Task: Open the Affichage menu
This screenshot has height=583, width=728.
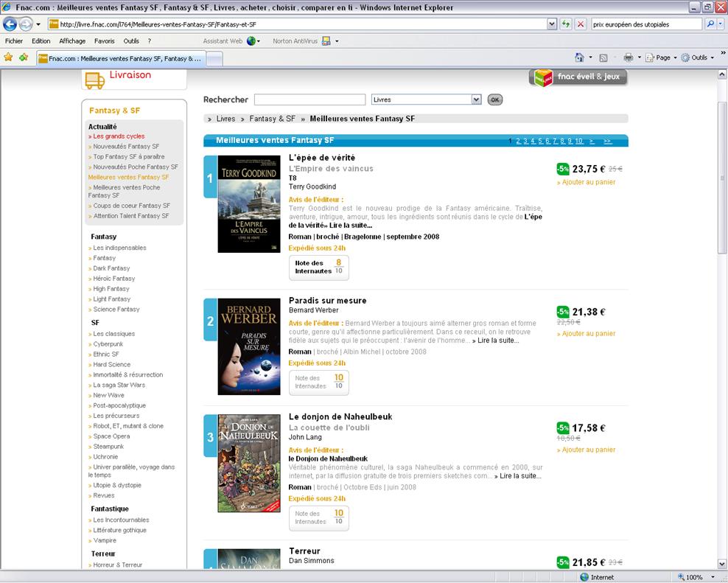Action: pyautogui.click(x=72, y=41)
